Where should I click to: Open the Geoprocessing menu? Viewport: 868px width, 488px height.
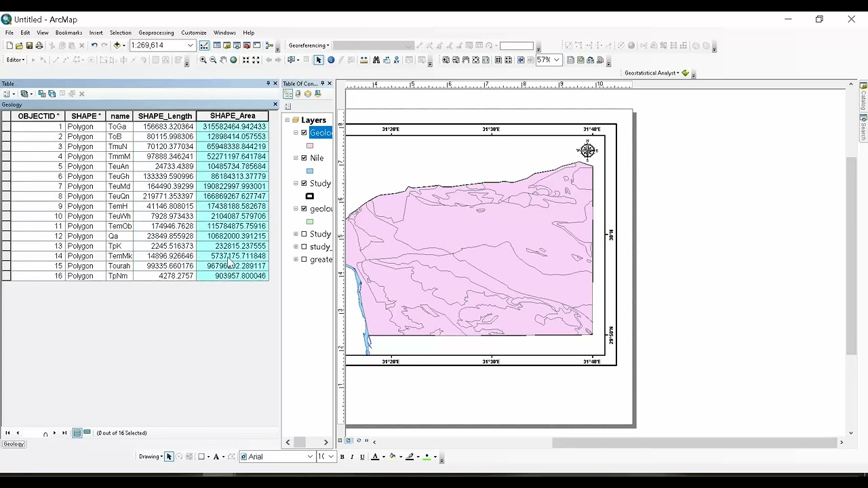click(156, 33)
